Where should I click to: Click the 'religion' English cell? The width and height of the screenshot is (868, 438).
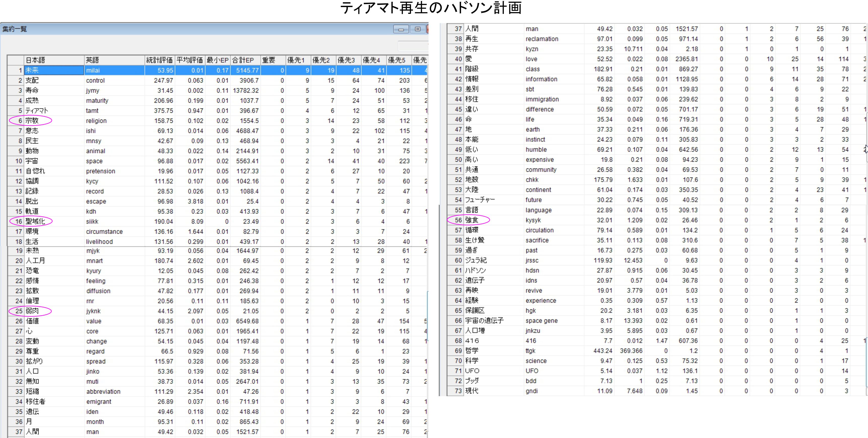tap(96, 121)
